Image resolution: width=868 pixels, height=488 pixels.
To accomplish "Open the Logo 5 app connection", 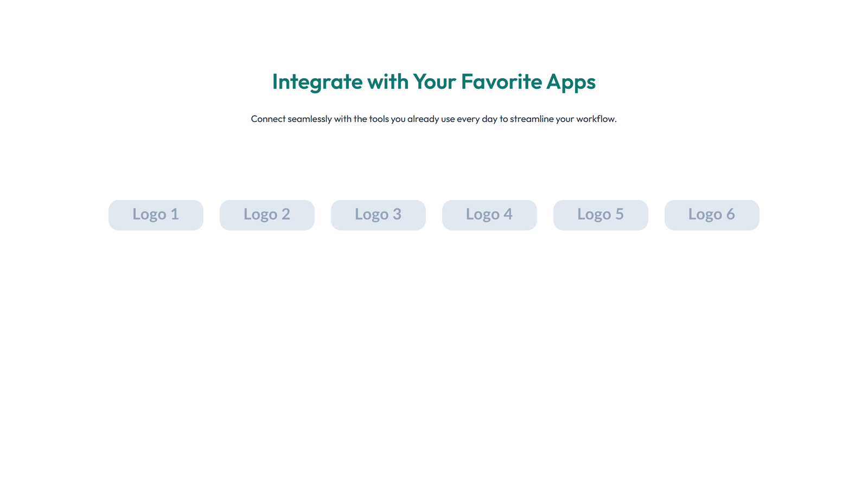I will (601, 215).
